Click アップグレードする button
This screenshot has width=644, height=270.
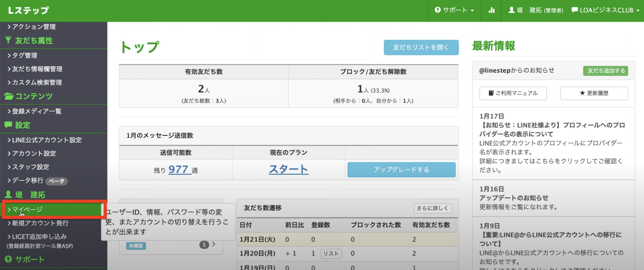[x=401, y=170]
